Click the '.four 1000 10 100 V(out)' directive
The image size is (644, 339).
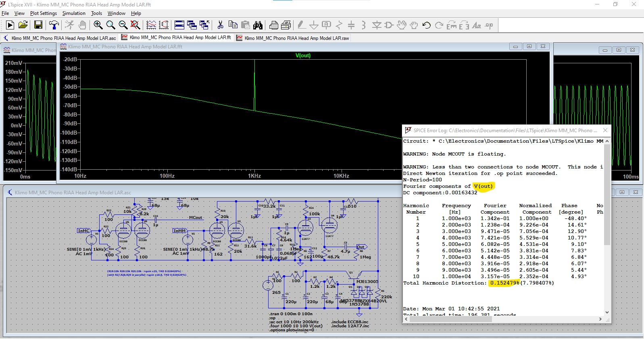(296, 326)
